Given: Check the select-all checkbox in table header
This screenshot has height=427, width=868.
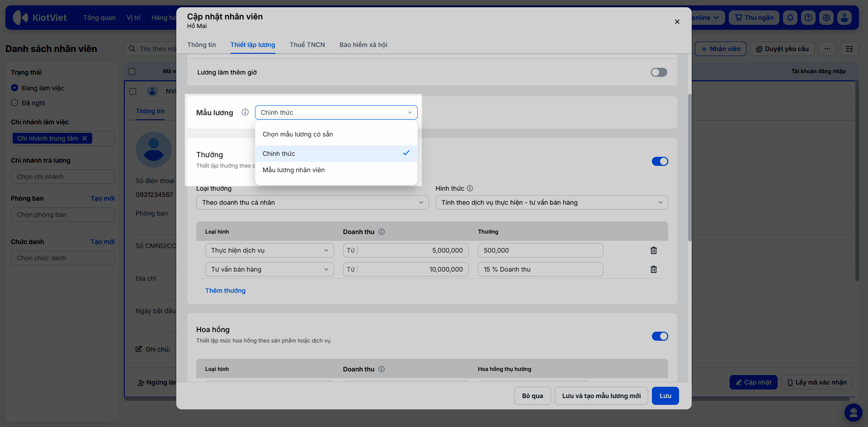Looking at the screenshot, I should 132,71.
